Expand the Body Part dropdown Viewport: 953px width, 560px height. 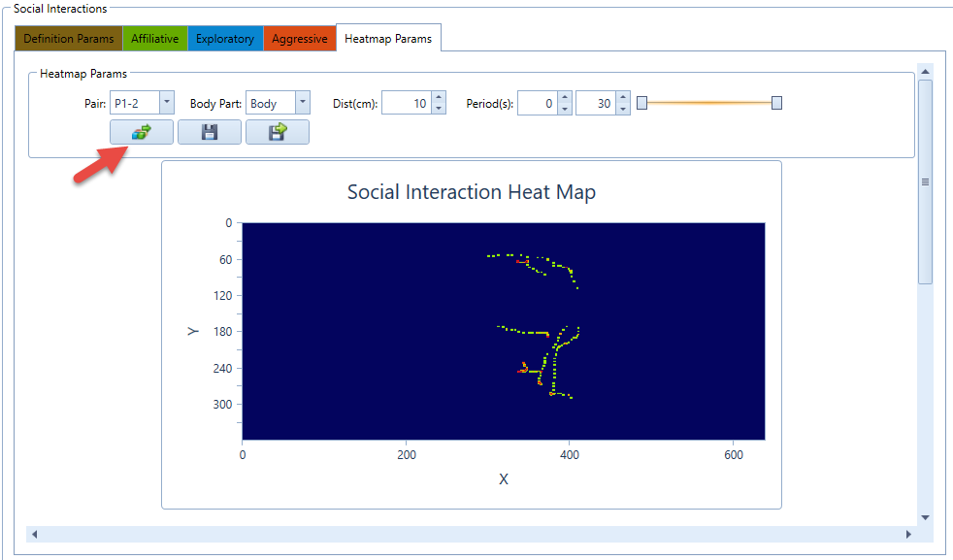[x=302, y=103]
